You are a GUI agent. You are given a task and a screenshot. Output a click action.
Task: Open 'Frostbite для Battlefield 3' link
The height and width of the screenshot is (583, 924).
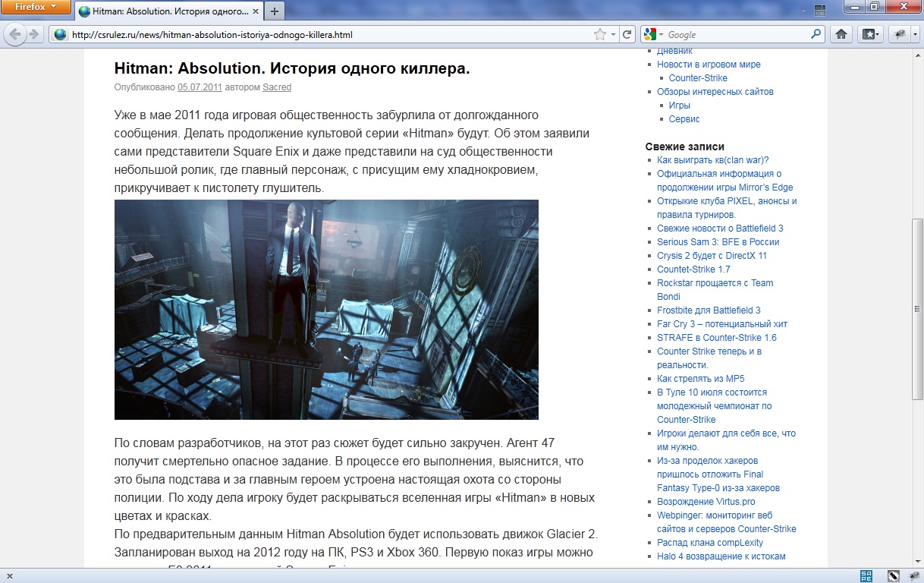coord(709,310)
